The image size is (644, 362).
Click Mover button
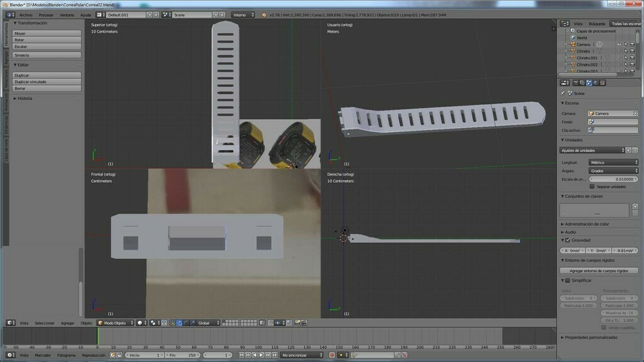pos(47,33)
